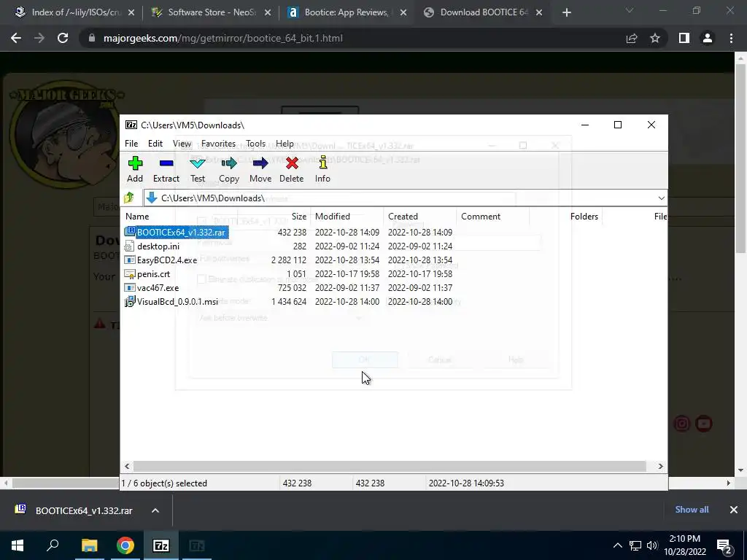Switch to Bootice: App Reviews tab
This screenshot has width=747, height=560.
(x=347, y=12)
